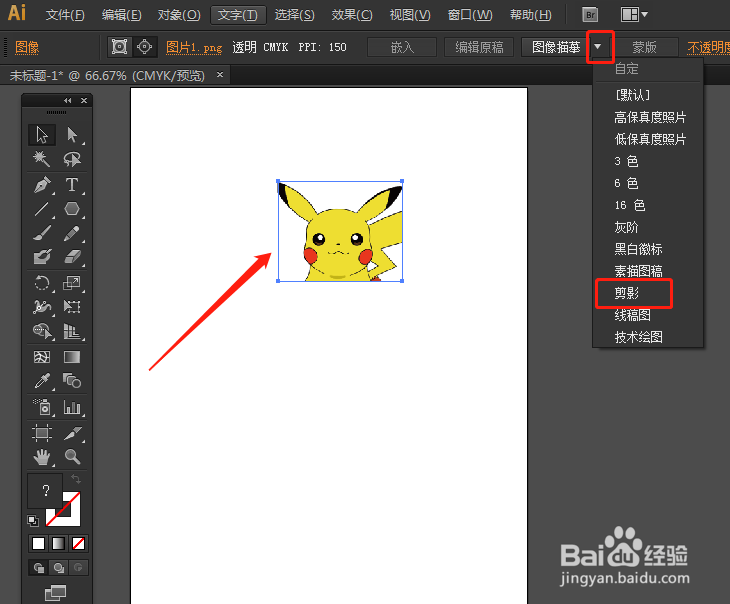
Task: Open the 效果(C) menu
Action: click(x=352, y=15)
